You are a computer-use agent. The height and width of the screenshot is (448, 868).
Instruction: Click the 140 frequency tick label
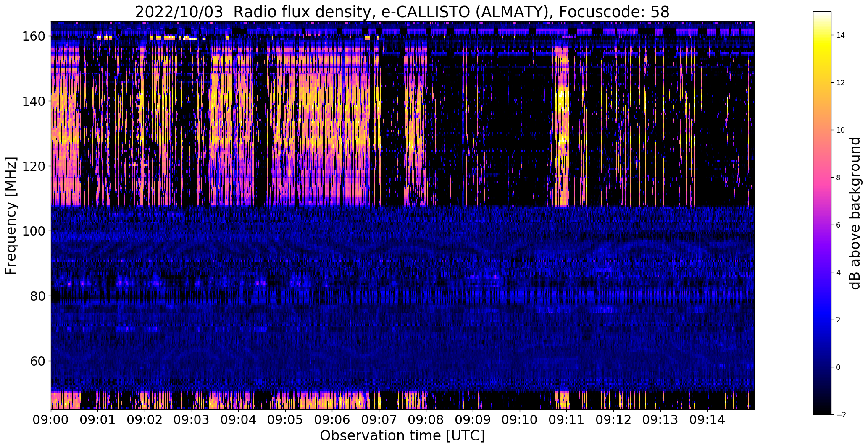pos(34,101)
